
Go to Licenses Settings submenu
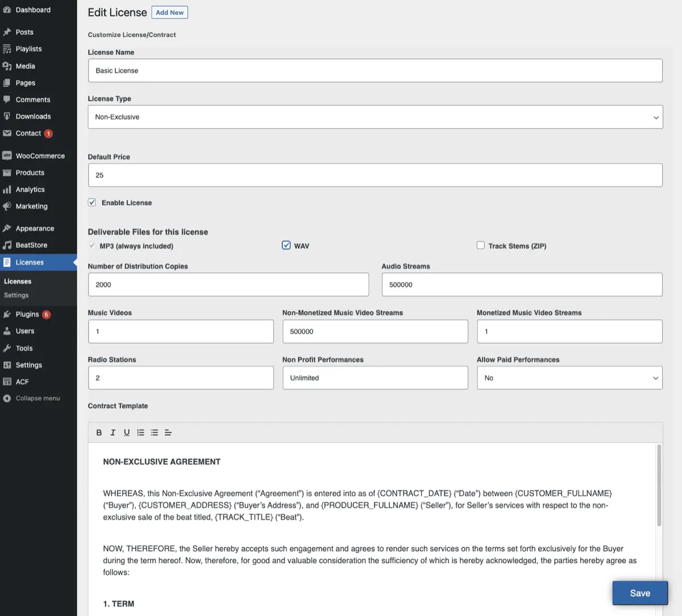(16, 295)
